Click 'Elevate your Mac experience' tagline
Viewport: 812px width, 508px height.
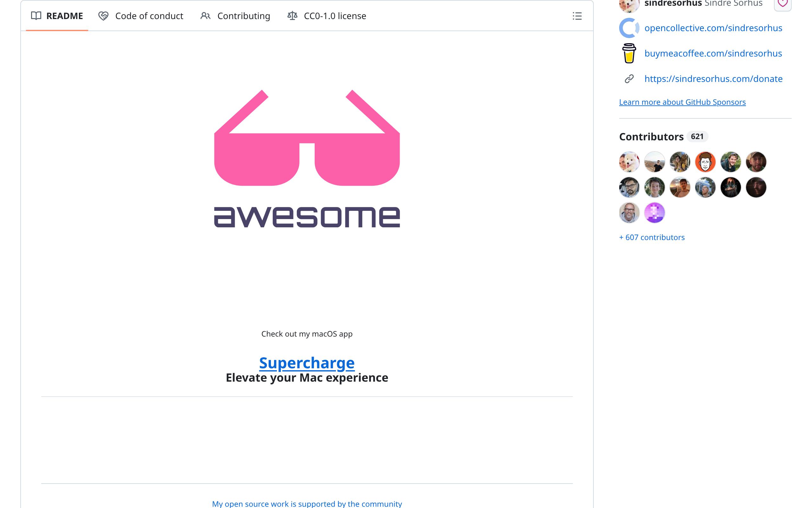click(307, 378)
